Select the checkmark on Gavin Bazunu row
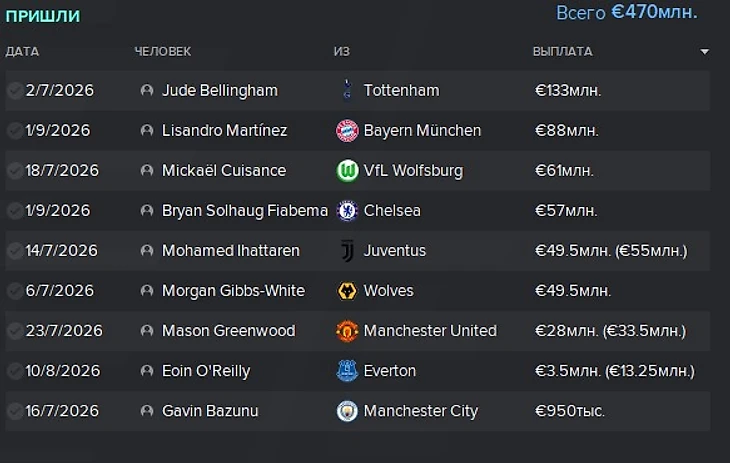 (x=15, y=411)
